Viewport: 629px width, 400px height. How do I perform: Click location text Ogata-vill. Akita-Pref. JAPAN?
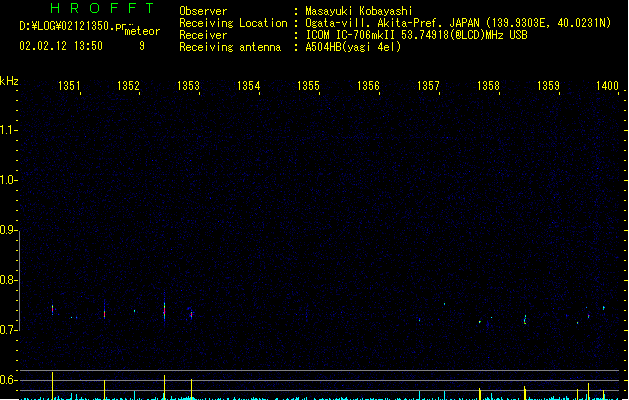392,23
